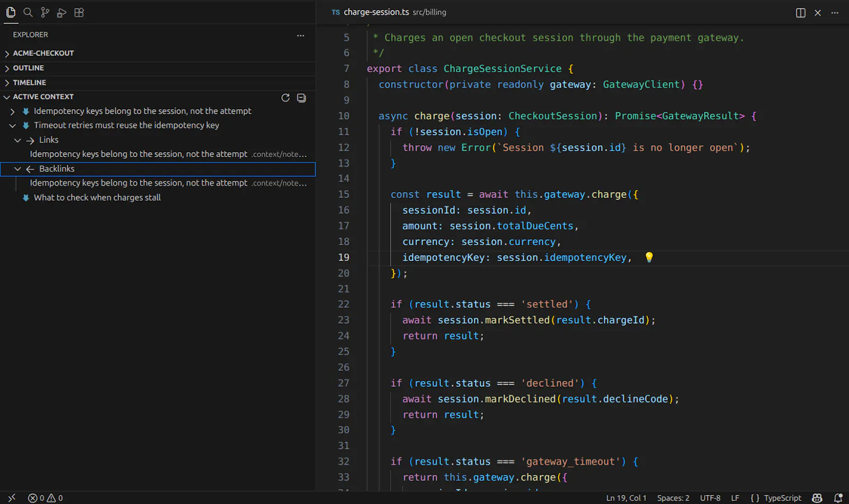The image size is (849, 504).
Task: Split the editor to the right
Action: coord(801,13)
